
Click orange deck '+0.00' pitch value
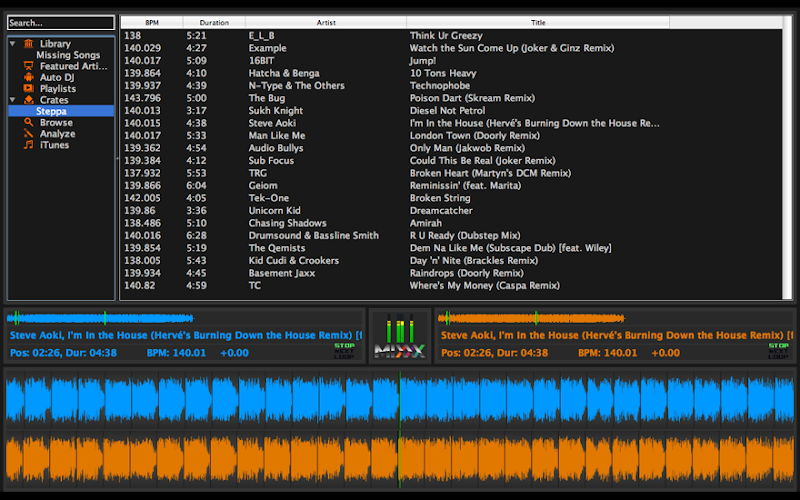665,353
